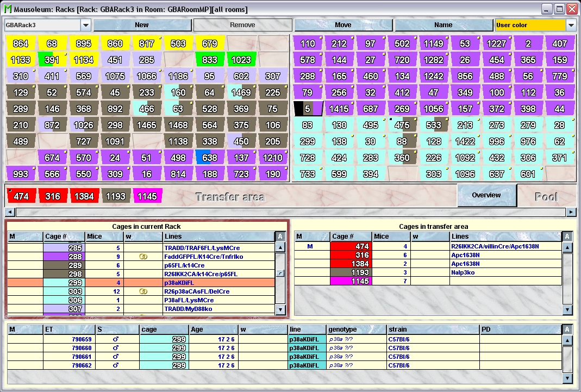Open the Overview view
Image resolution: width=581 pixels, height=392 pixels.
pos(486,195)
